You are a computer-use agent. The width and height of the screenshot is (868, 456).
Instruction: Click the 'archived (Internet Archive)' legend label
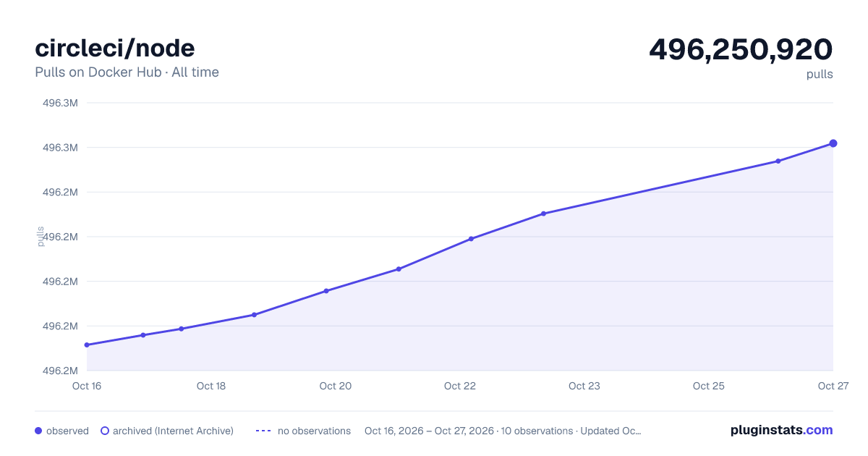click(173, 431)
